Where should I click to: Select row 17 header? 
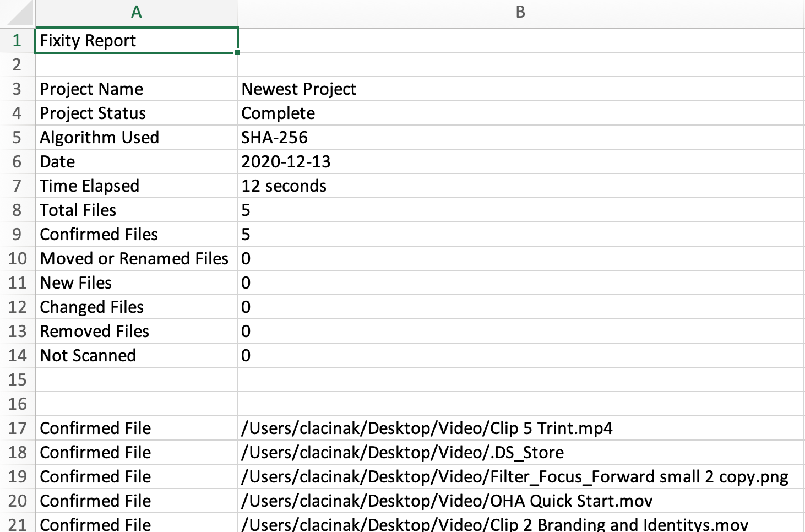pyautogui.click(x=18, y=428)
